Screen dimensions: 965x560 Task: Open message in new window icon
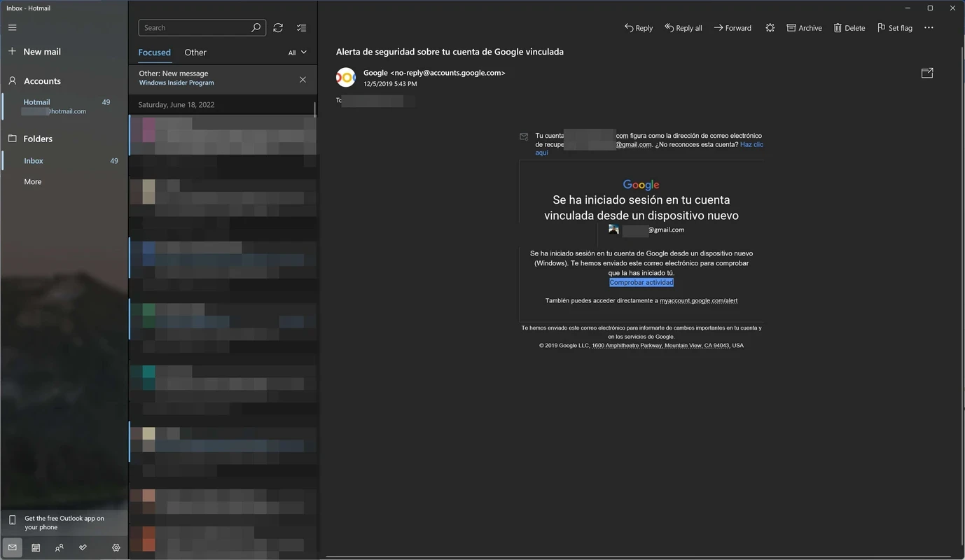tap(927, 73)
